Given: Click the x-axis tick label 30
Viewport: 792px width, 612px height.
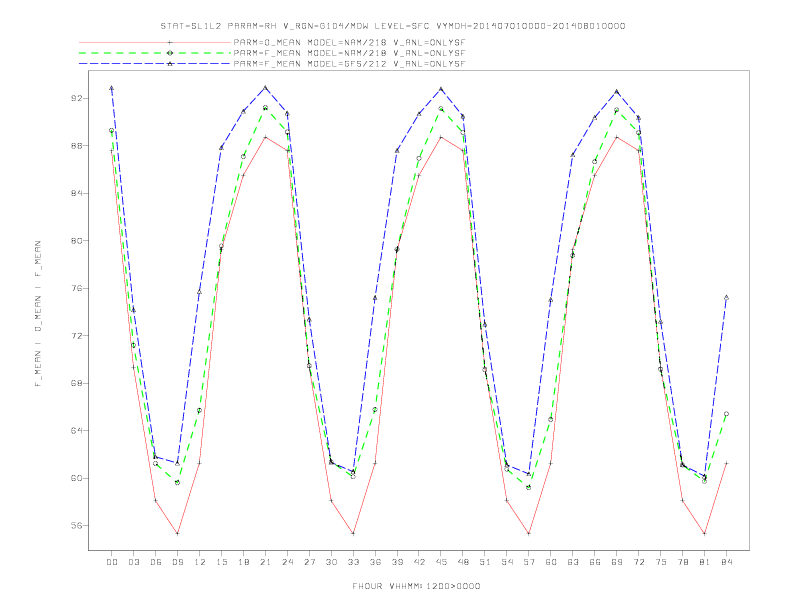Looking at the screenshot, I should tap(331, 562).
